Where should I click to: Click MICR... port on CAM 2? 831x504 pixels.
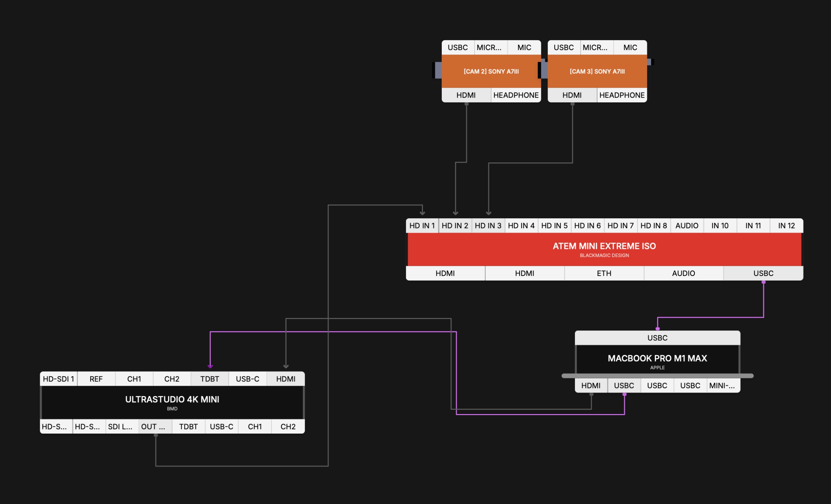coord(491,47)
